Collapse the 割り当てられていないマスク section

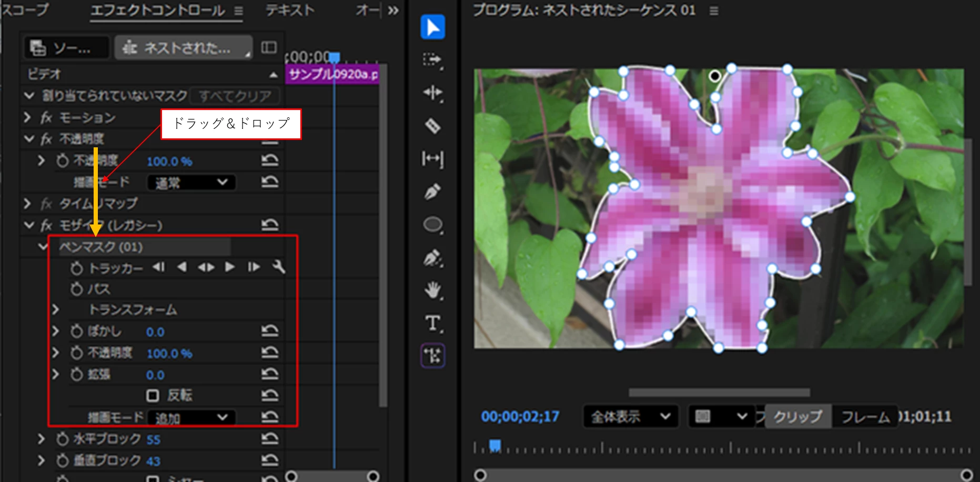28,95
